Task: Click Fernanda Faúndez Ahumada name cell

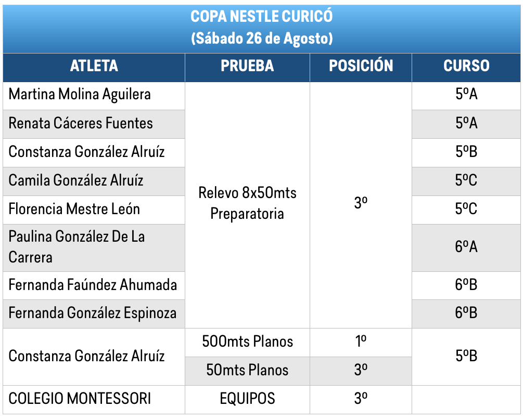Action: (94, 285)
